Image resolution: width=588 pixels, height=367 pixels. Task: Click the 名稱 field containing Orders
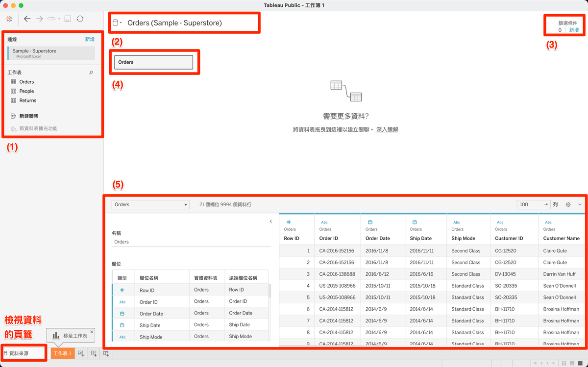(x=191, y=242)
